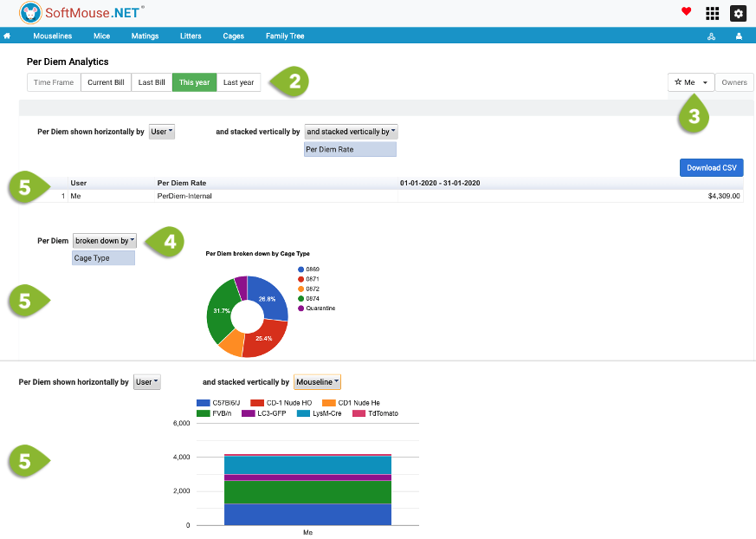756x539 pixels.
Task: Open the broken down by dropdown
Action: (105, 241)
